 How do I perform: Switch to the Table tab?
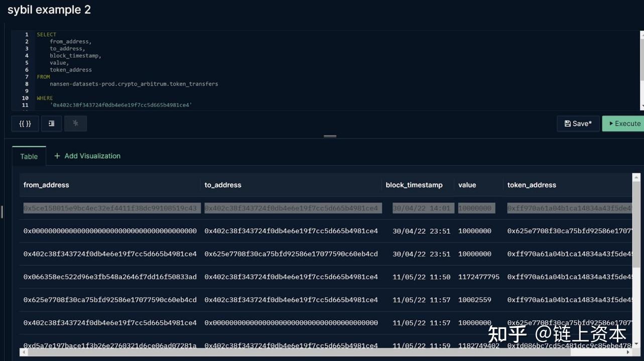click(x=29, y=156)
